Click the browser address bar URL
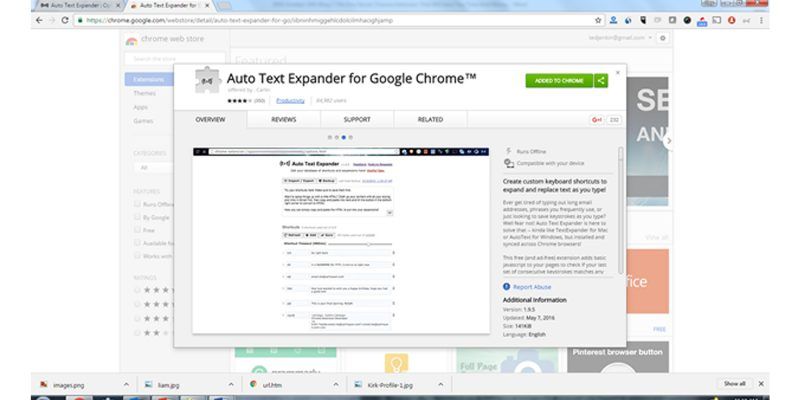 (x=240, y=20)
